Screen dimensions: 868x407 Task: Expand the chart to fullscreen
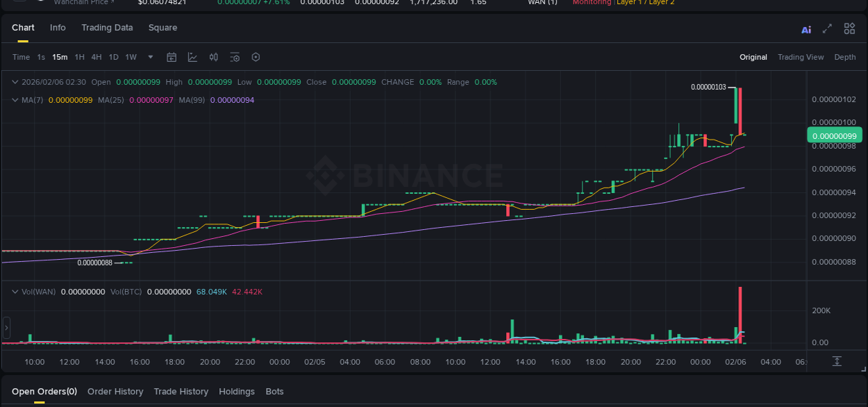tap(826, 29)
